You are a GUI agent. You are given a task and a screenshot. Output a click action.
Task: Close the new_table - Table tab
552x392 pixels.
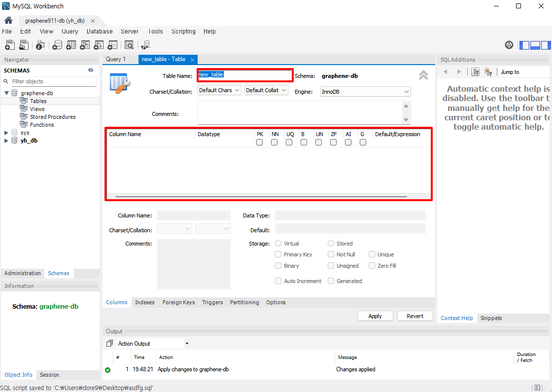coord(192,60)
